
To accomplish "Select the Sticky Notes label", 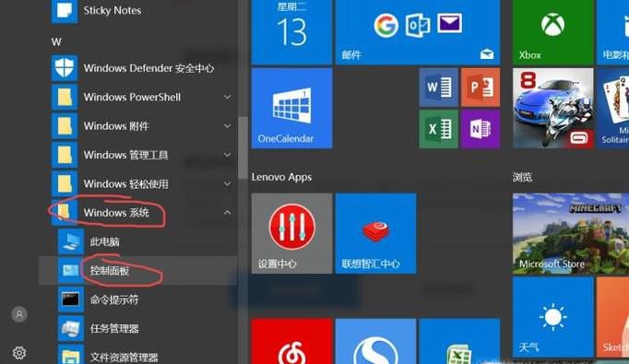I will point(113,10).
